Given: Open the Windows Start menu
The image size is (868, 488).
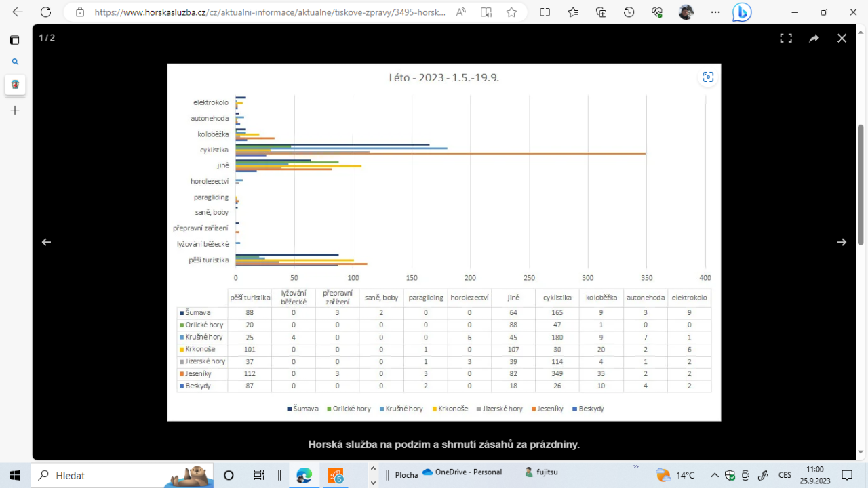Looking at the screenshot, I should [x=15, y=475].
